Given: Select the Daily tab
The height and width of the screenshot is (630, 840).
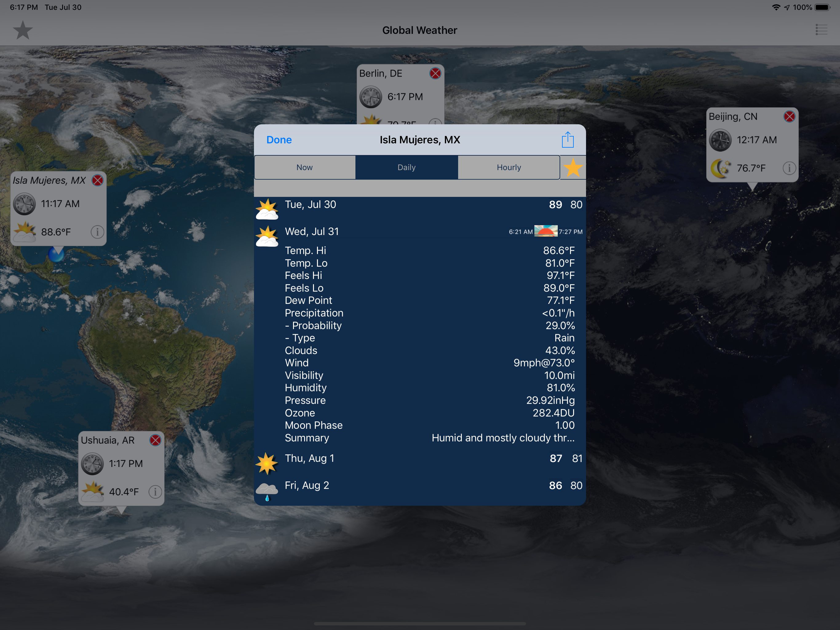Looking at the screenshot, I should click(x=406, y=168).
